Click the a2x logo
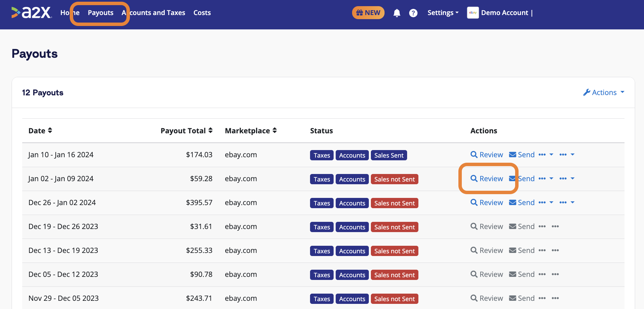This screenshot has height=309, width=644. [31, 13]
